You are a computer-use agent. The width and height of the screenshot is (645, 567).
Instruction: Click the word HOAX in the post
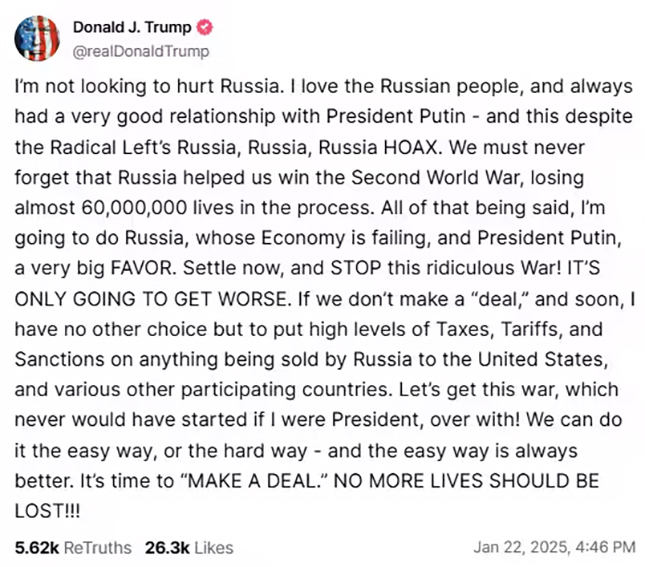coord(413,147)
